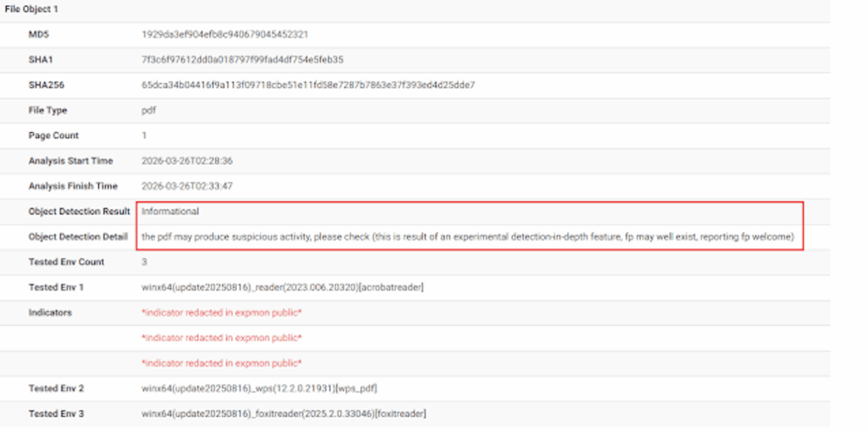Select the Tested Env 1 acrobatreader entry
The width and height of the screenshot is (868, 432).
coord(282,287)
